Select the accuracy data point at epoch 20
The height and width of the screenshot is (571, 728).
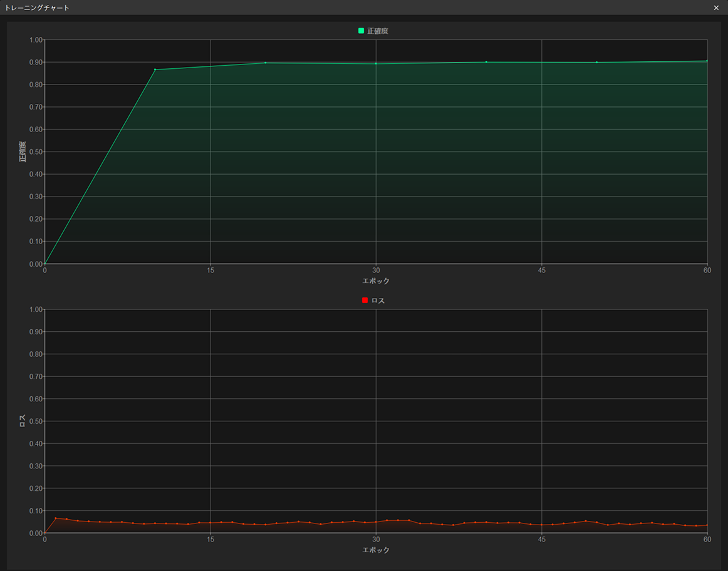click(266, 63)
